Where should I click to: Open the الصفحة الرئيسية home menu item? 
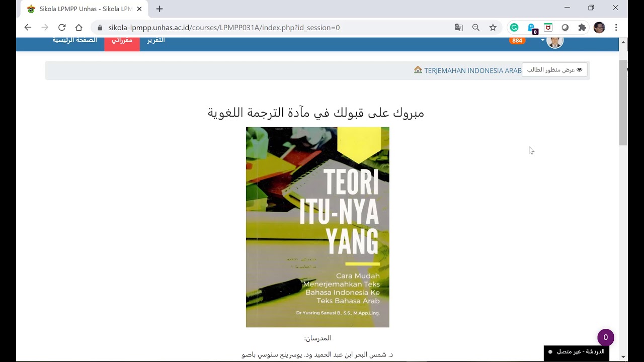[75, 40]
